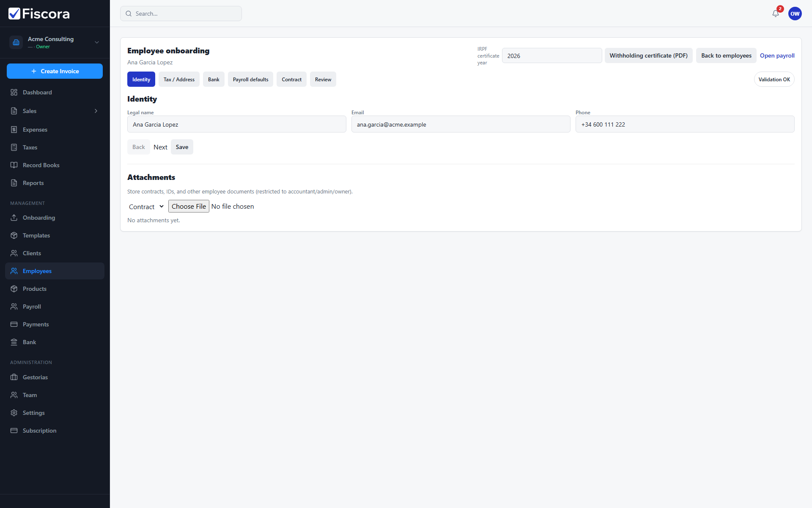
Task: Click the Payroll users icon
Action: pos(14,306)
